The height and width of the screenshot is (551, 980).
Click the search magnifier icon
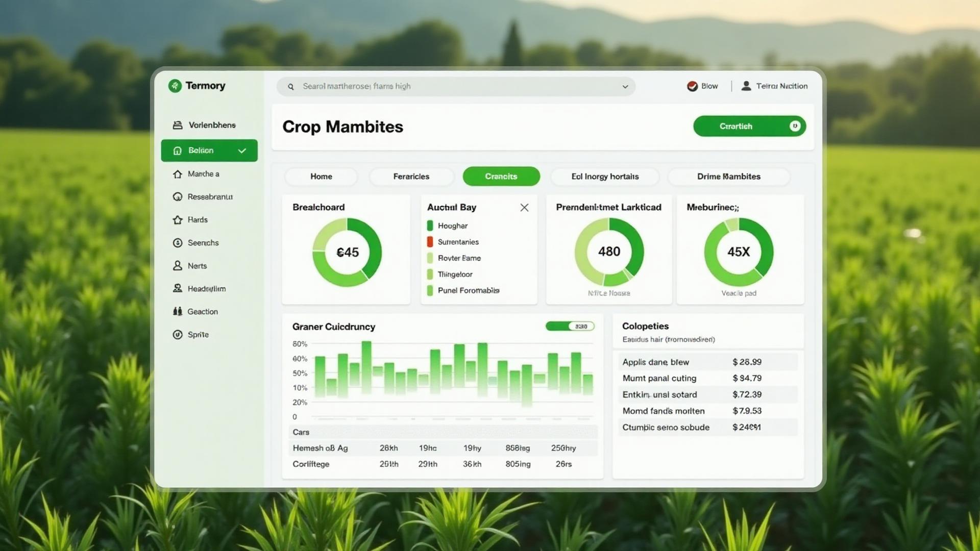291,87
